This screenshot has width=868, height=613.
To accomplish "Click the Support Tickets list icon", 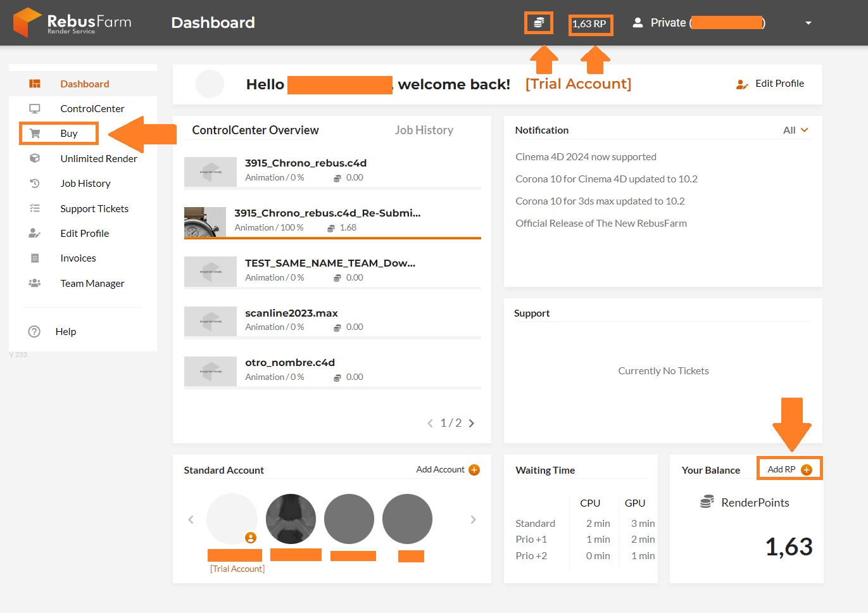I will click(x=35, y=208).
